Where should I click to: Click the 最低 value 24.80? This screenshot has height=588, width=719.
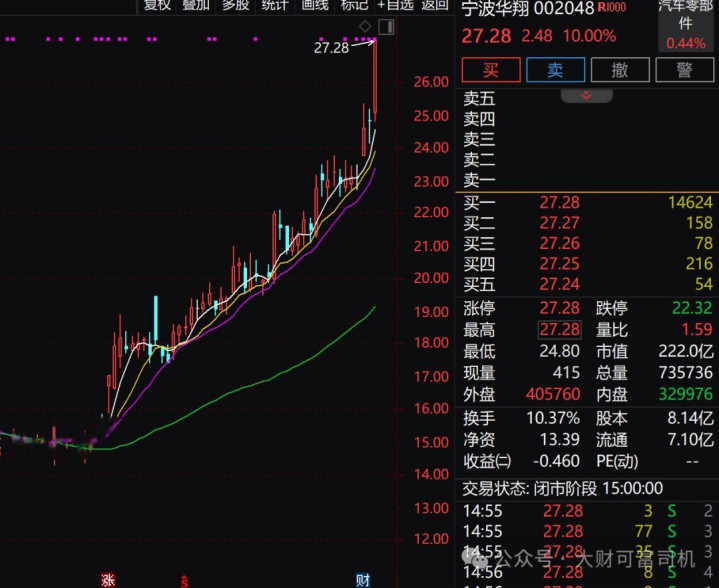point(559,351)
